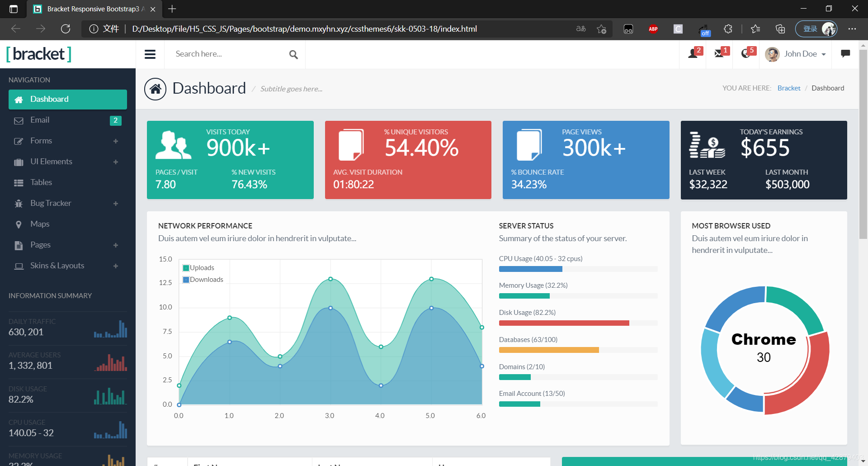Click the Pages document icon in the sidebar
Viewport: 868px width, 466px height.
tap(19, 245)
